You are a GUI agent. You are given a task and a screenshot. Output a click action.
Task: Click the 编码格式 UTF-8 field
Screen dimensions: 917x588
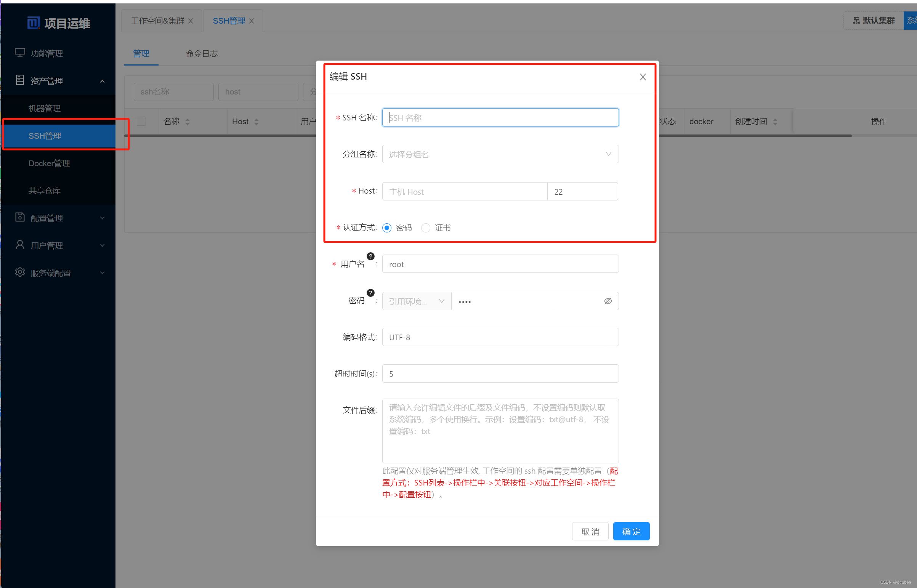click(x=500, y=337)
